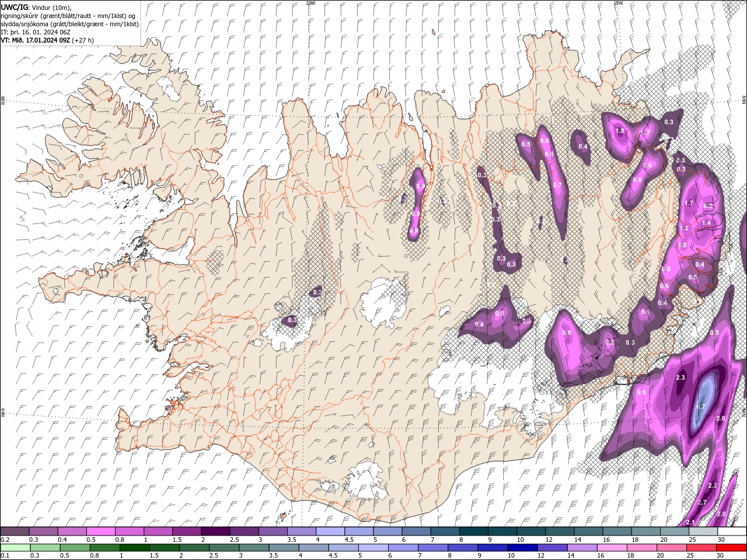Viewport: 747px width, 560px height.
Task: Click the '20W' longitude label
Action: [310, 3]
